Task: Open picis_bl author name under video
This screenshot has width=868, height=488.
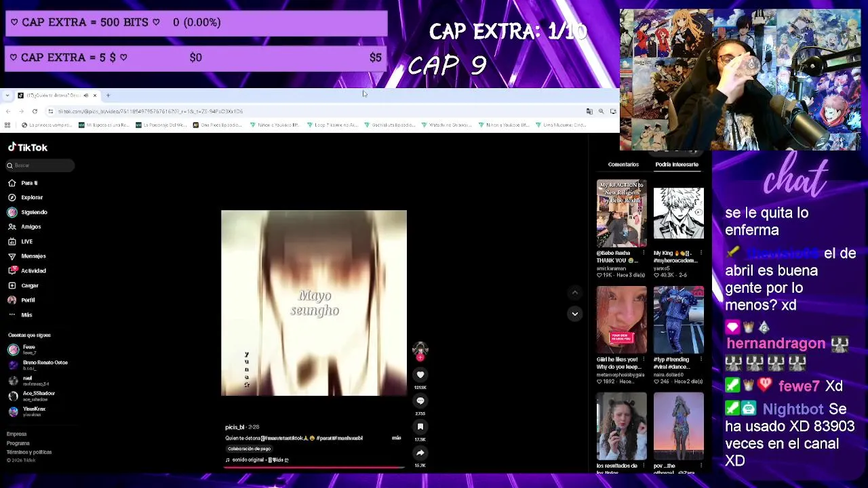Action: pos(235,427)
